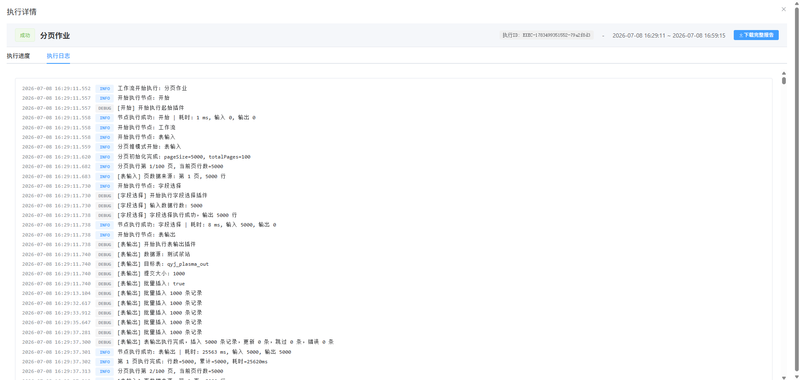Click the log panel scroll-down arrow
Image resolution: width=800 pixels, height=380 pixels.
[x=784, y=377]
